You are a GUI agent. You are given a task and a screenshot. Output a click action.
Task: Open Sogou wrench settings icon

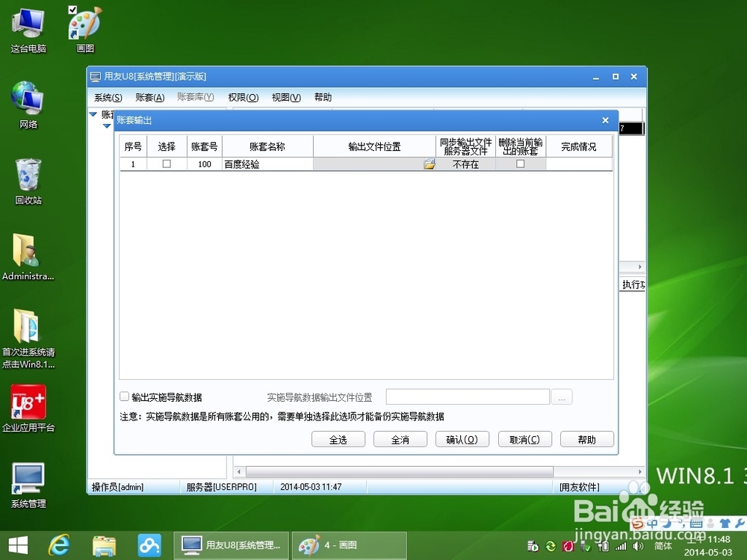(x=740, y=523)
